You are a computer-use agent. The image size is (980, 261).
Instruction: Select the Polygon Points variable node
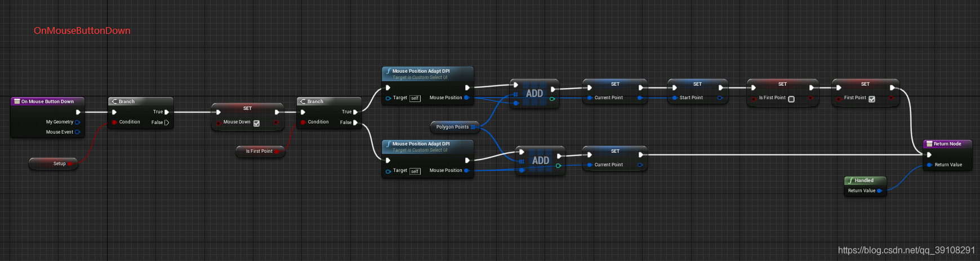click(x=455, y=127)
